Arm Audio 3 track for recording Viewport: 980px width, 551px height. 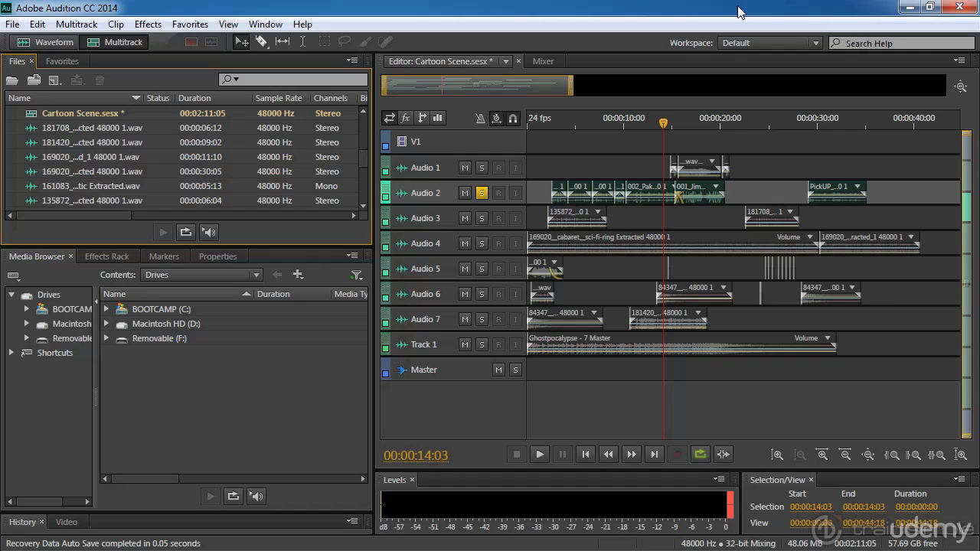[x=498, y=218]
